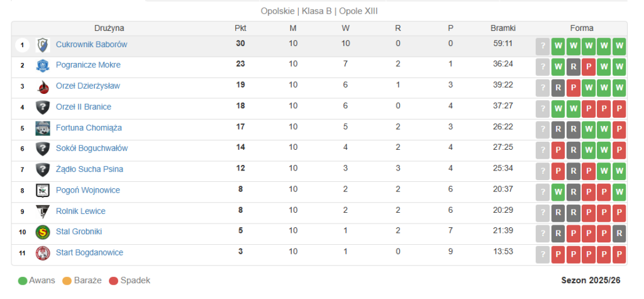Screen dimensions: 644x299
Task: Click the Fortuna Chomiąża team logo
Action: [x=43, y=128]
